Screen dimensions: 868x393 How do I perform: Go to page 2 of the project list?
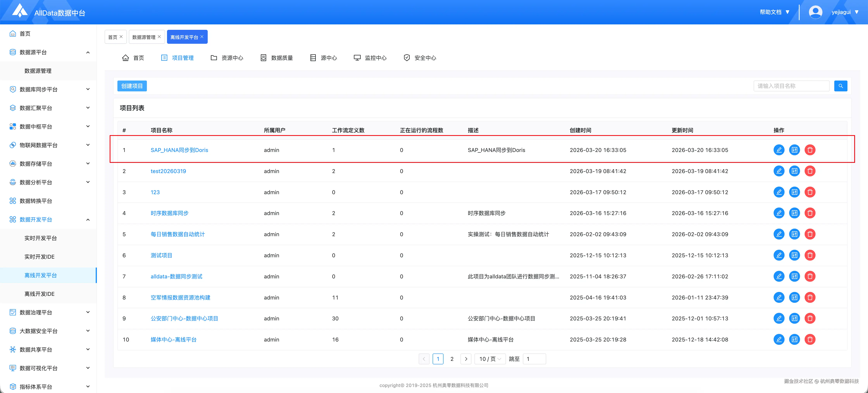pos(452,359)
